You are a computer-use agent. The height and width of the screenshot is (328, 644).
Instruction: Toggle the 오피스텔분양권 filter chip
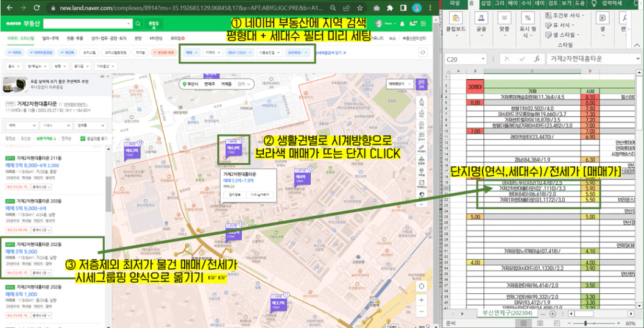click(116, 52)
